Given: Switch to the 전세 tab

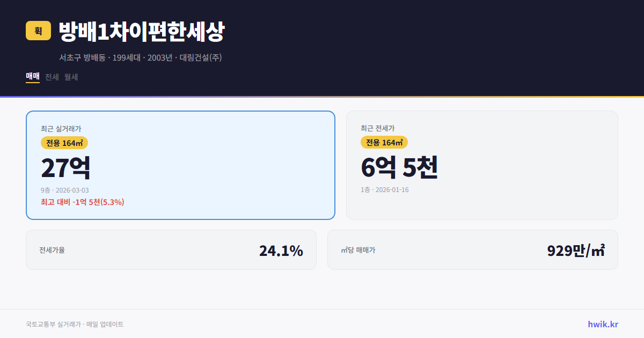Looking at the screenshot, I should pos(52,77).
